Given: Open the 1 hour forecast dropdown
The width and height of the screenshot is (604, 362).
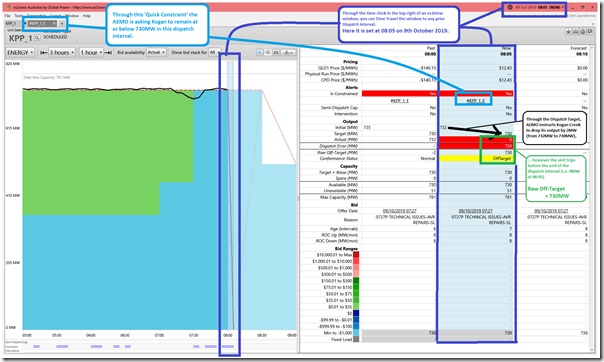Looking at the screenshot, I should pyautogui.click(x=92, y=52).
